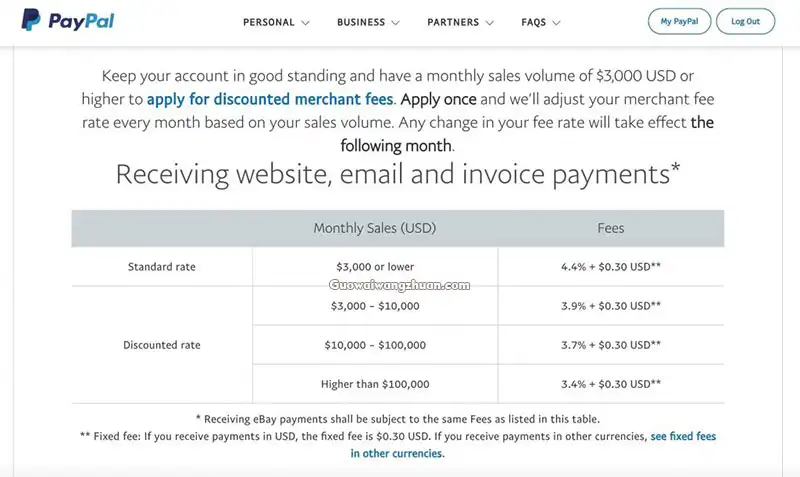Open the PERSONAL menu

click(269, 22)
